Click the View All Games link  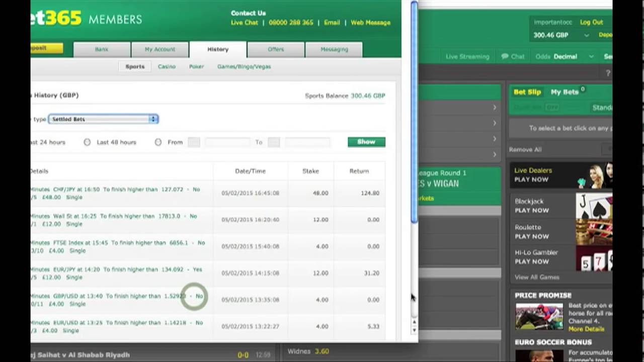(537, 277)
